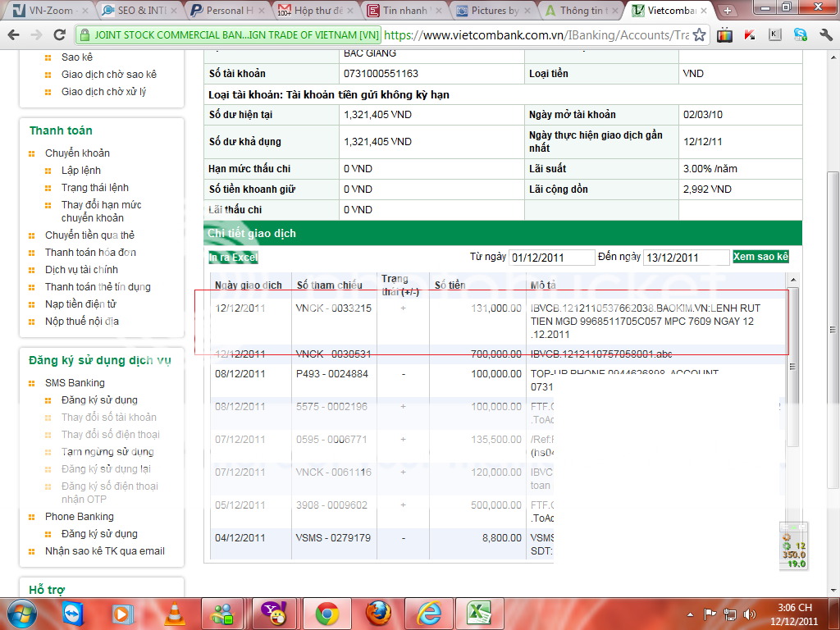Screen dimensions: 840x630
Task: Open Dịch vụ tài chính
Action: (81, 269)
